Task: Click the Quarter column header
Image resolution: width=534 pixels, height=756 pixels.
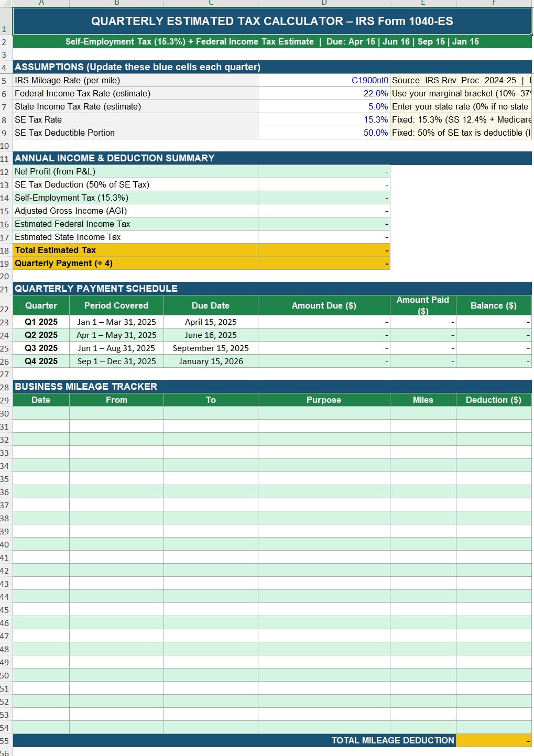Action: click(x=41, y=305)
